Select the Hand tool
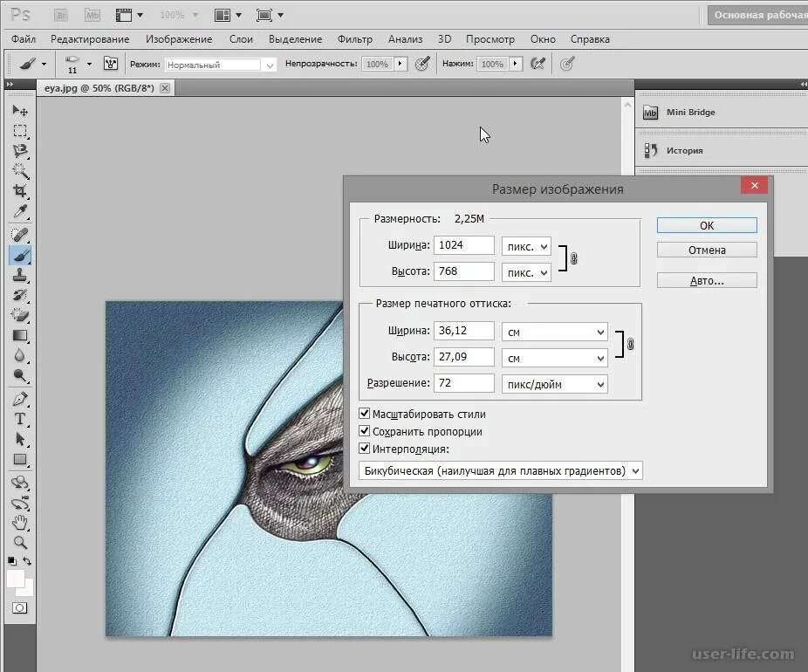The width and height of the screenshot is (808, 672). click(20, 523)
